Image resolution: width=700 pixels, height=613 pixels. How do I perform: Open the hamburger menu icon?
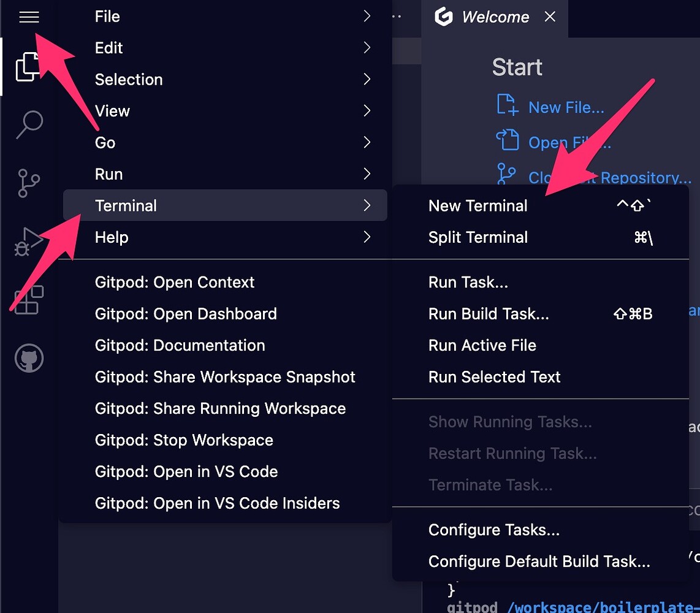29,17
